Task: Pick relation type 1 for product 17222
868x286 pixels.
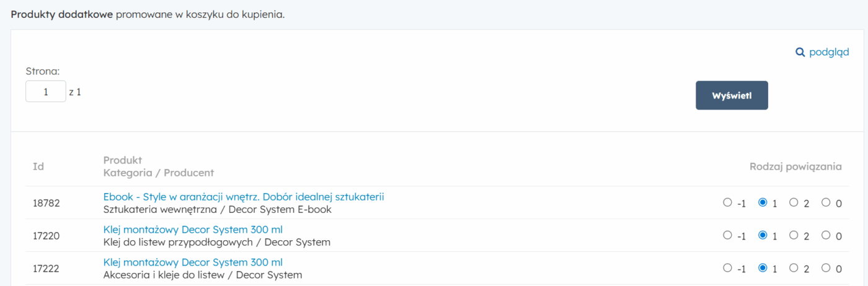Action: pyautogui.click(x=763, y=268)
